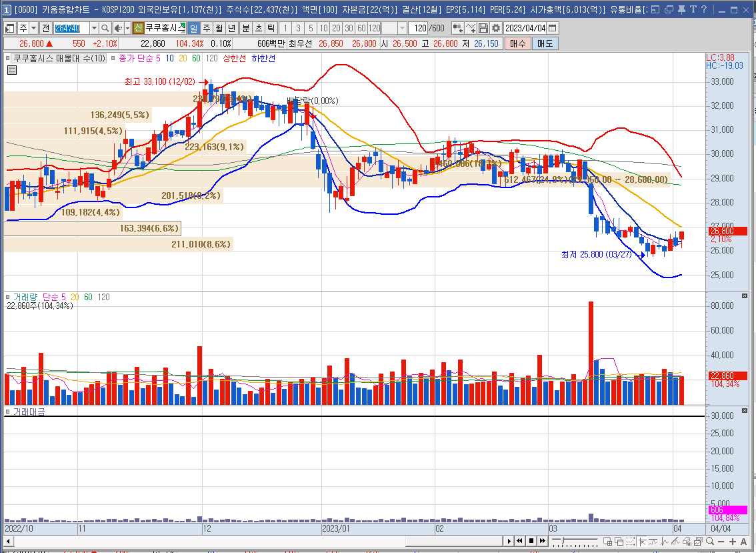The height and width of the screenshot is (553, 756).
Task: Select 주 weekly period toggle
Action: tap(207, 29)
